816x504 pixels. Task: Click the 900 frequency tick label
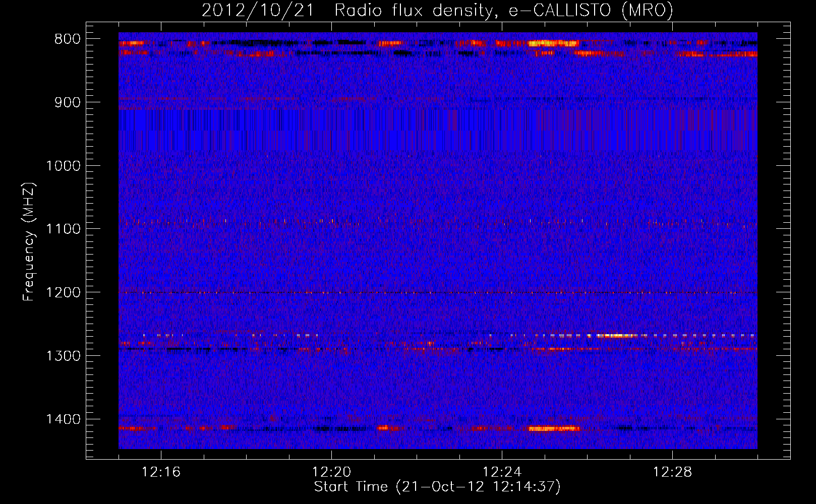(67, 102)
